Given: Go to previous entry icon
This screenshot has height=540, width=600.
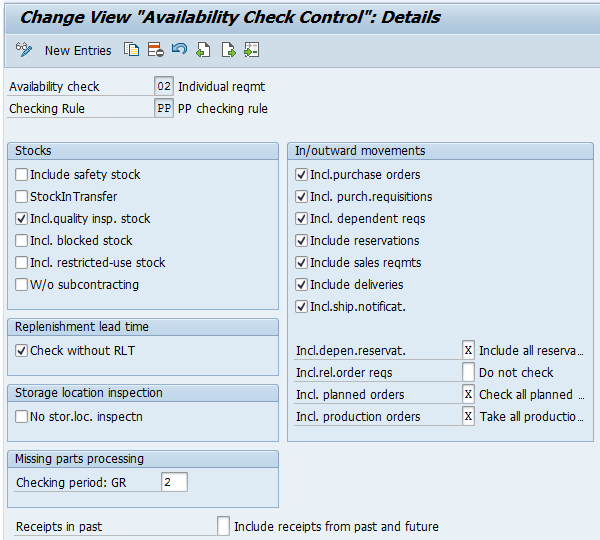Looking at the screenshot, I should coord(203,50).
